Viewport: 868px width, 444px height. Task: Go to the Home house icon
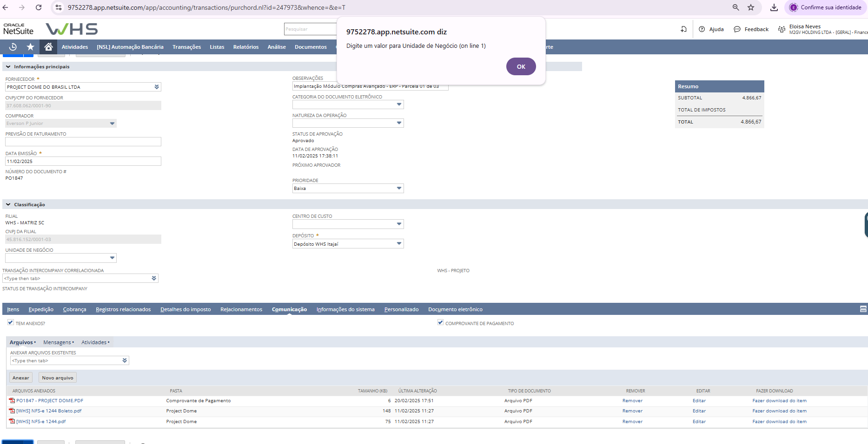(48, 47)
